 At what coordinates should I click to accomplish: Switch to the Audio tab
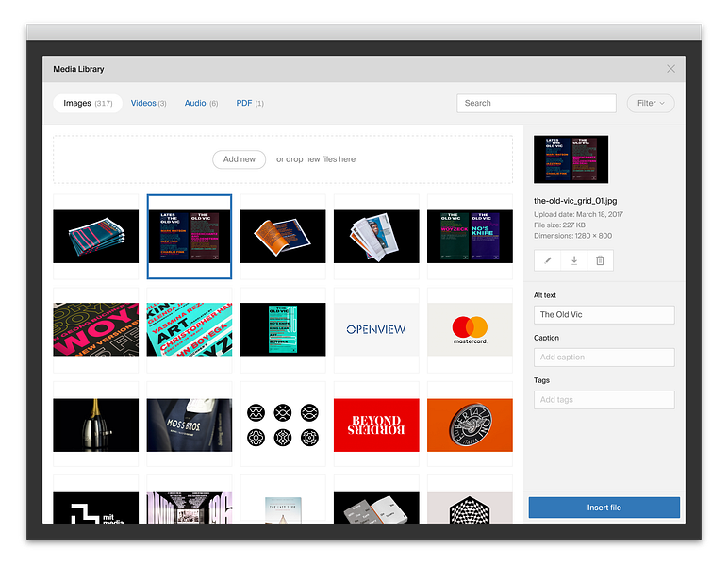click(201, 103)
